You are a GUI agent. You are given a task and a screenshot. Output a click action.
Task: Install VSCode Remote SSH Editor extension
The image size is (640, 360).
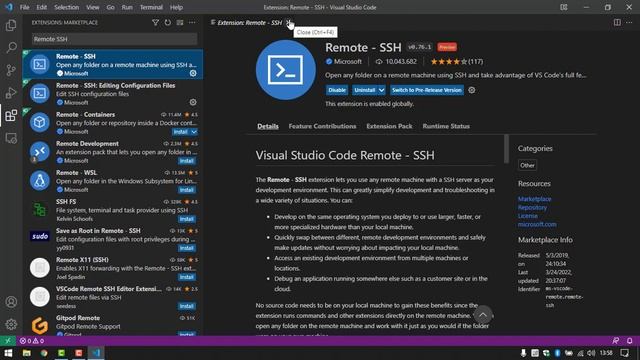pyautogui.click(x=187, y=306)
